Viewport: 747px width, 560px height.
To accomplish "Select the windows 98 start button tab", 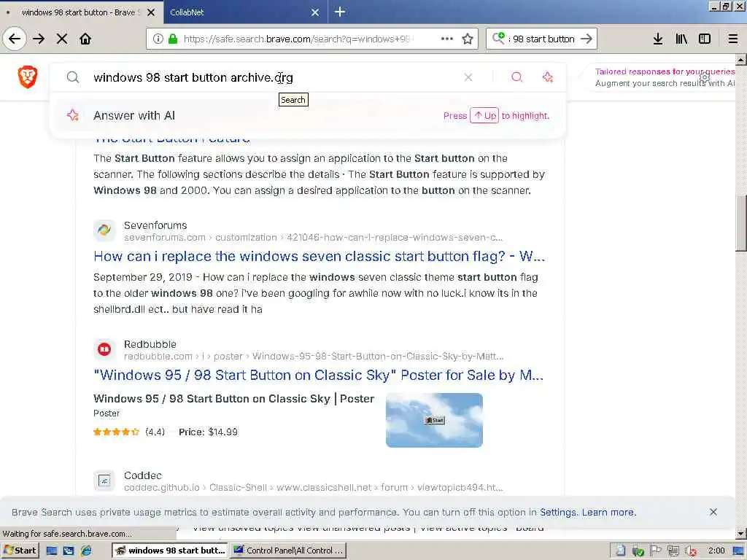I will (x=82, y=12).
